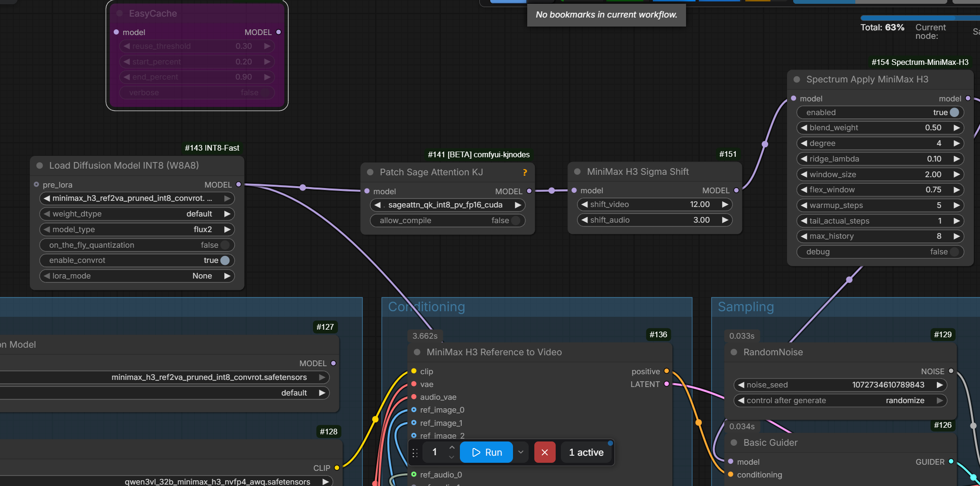980x486 pixels.
Task: Click the Run button to queue workflow
Action: (x=486, y=452)
